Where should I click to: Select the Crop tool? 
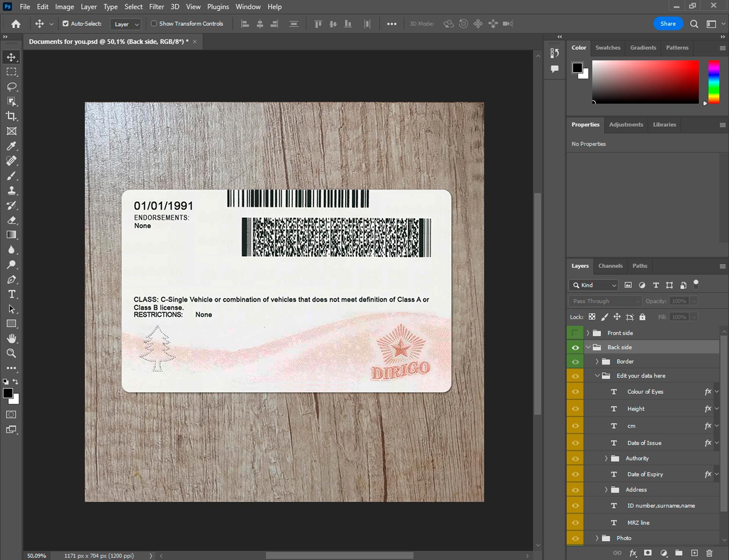click(12, 116)
